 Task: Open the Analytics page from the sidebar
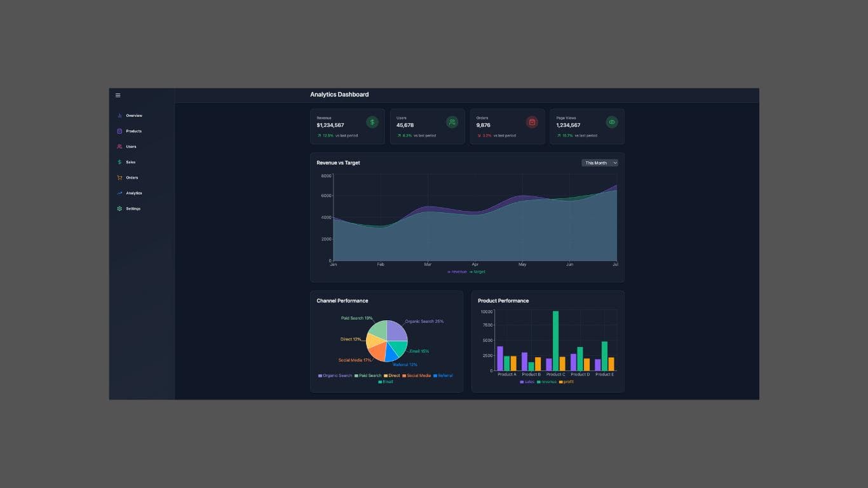click(x=120, y=193)
